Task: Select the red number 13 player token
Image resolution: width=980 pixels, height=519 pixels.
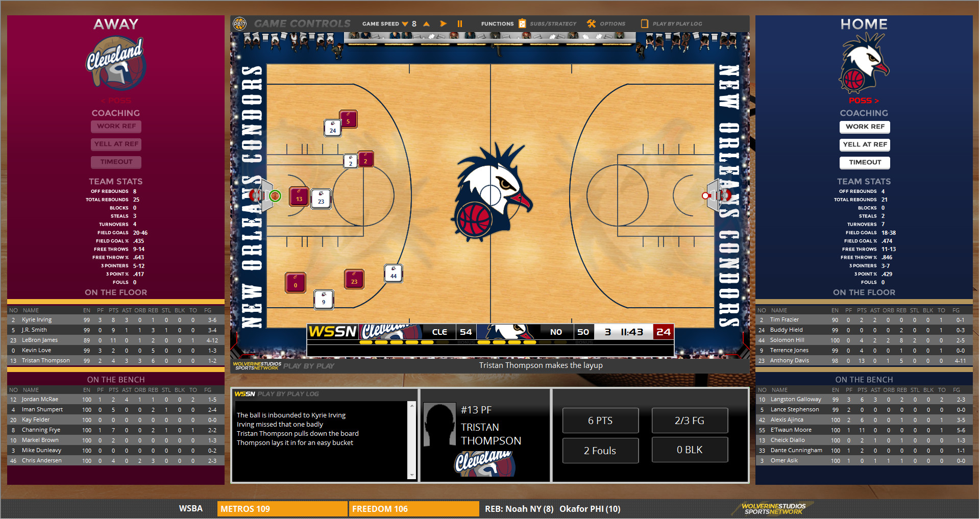Action: click(x=299, y=196)
